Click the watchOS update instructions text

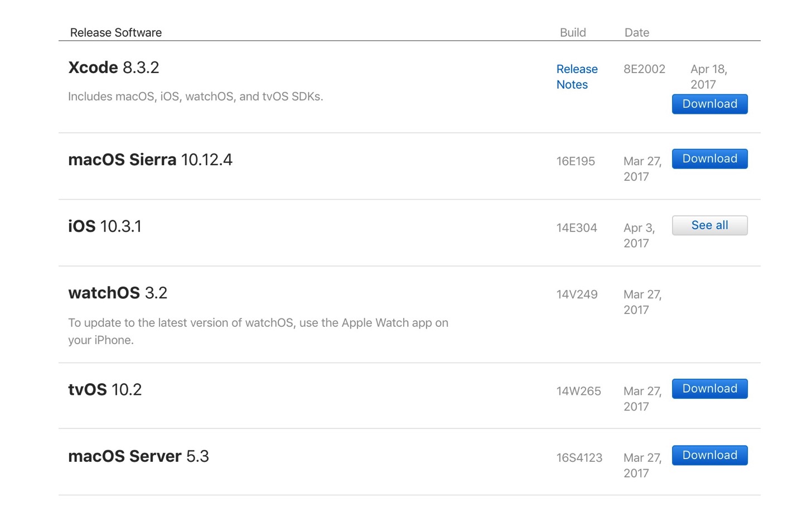coord(258,331)
